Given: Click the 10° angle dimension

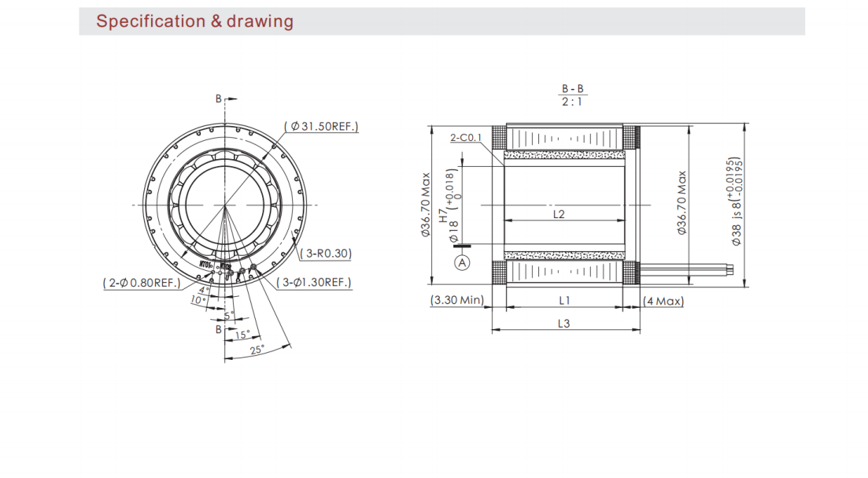Looking at the screenshot, I should [x=198, y=300].
